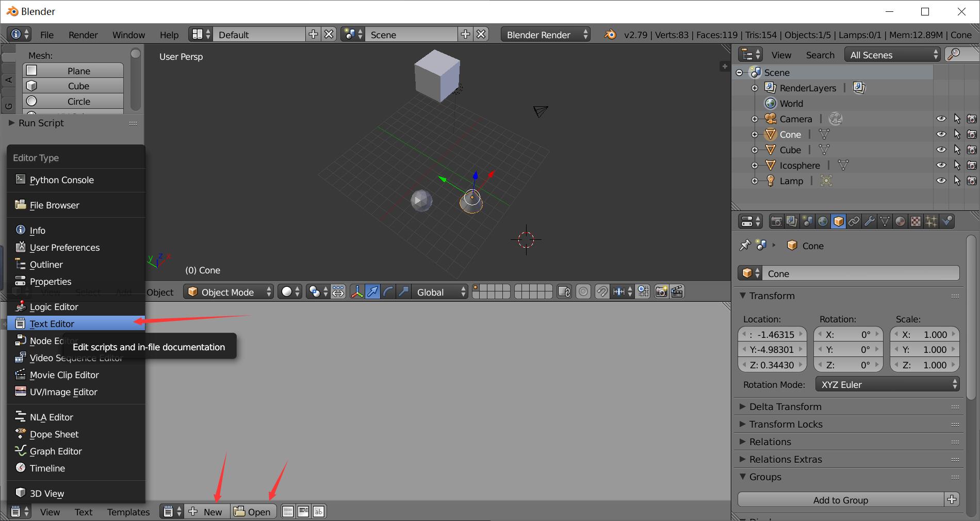Toggle visibility eye of Cube in outliner

tap(941, 150)
